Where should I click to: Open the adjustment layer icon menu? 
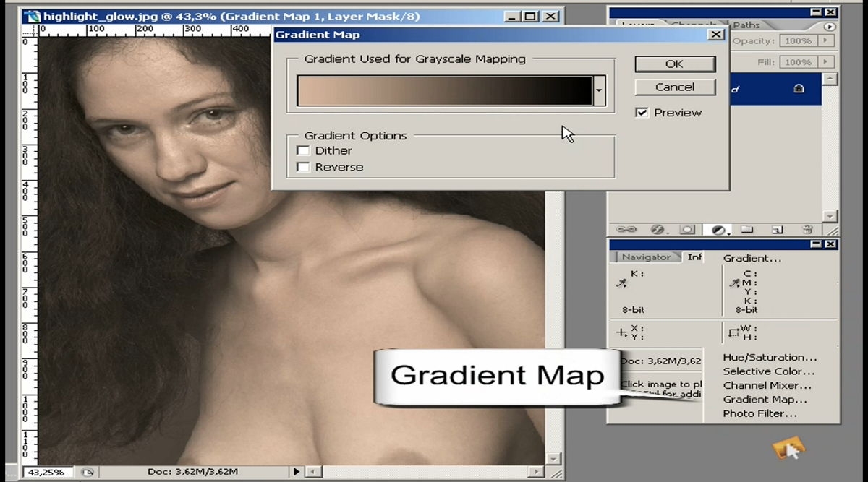(x=718, y=229)
